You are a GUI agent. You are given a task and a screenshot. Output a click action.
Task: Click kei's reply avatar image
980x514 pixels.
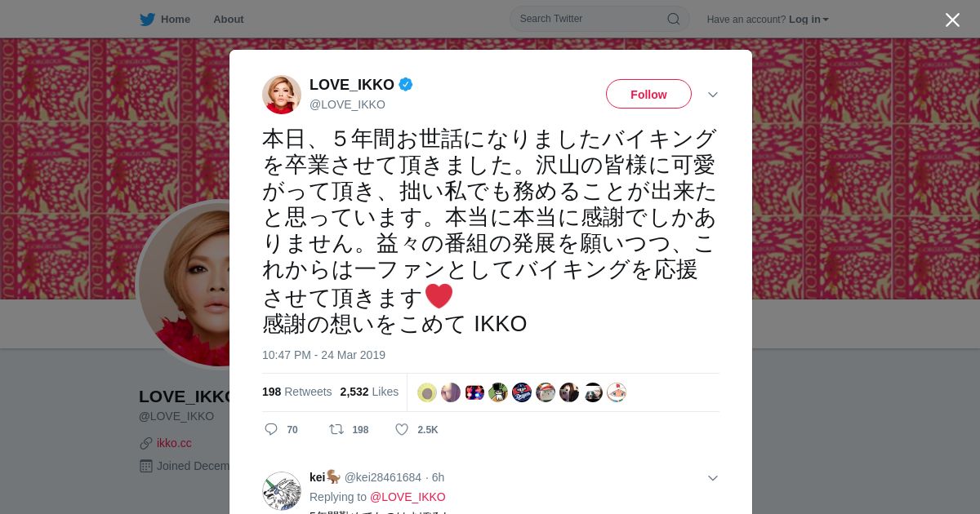(282, 491)
